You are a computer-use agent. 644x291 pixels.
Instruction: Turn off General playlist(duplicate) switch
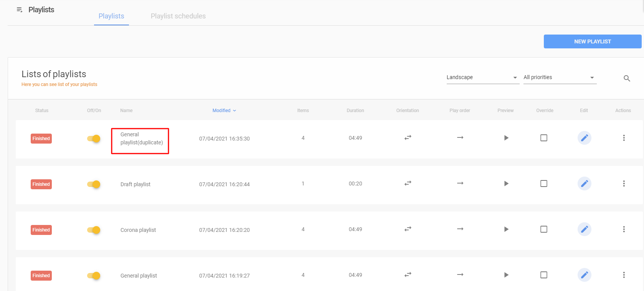pyautogui.click(x=94, y=139)
